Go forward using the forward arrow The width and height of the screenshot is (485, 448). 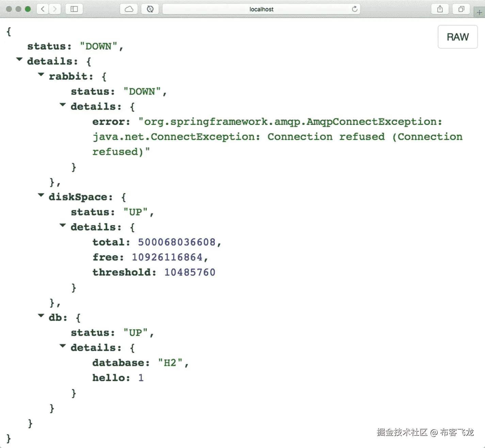[55, 9]
